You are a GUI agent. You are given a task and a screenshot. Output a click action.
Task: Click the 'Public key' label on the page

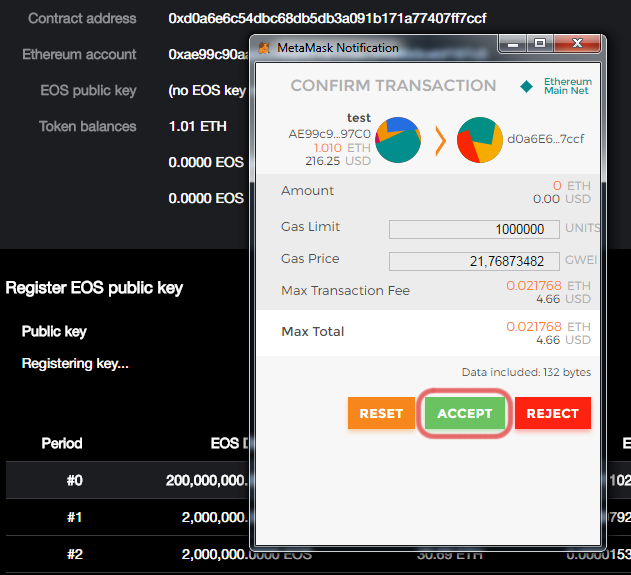54,332
